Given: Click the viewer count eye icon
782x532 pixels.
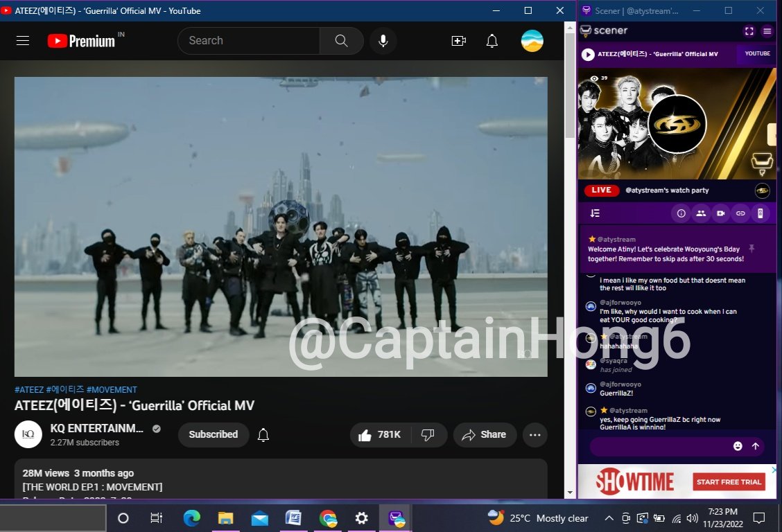Looking at the screenshot, I should pos(594,78).
